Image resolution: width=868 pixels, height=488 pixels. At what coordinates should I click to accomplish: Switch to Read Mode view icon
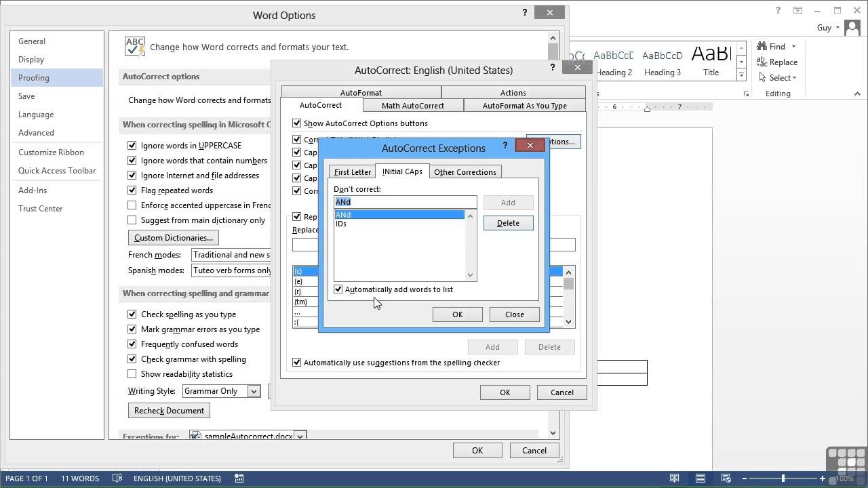coord(674,478)
